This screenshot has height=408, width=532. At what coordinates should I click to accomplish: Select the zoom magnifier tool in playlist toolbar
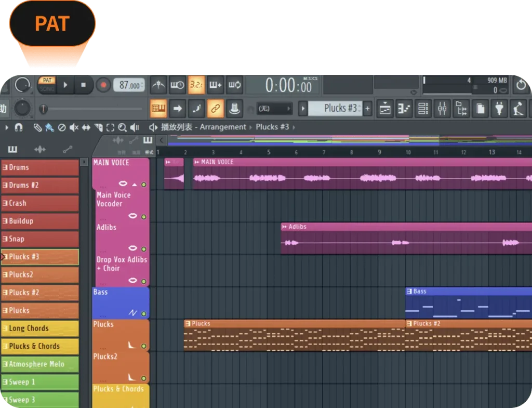click(x=123, y=127)
